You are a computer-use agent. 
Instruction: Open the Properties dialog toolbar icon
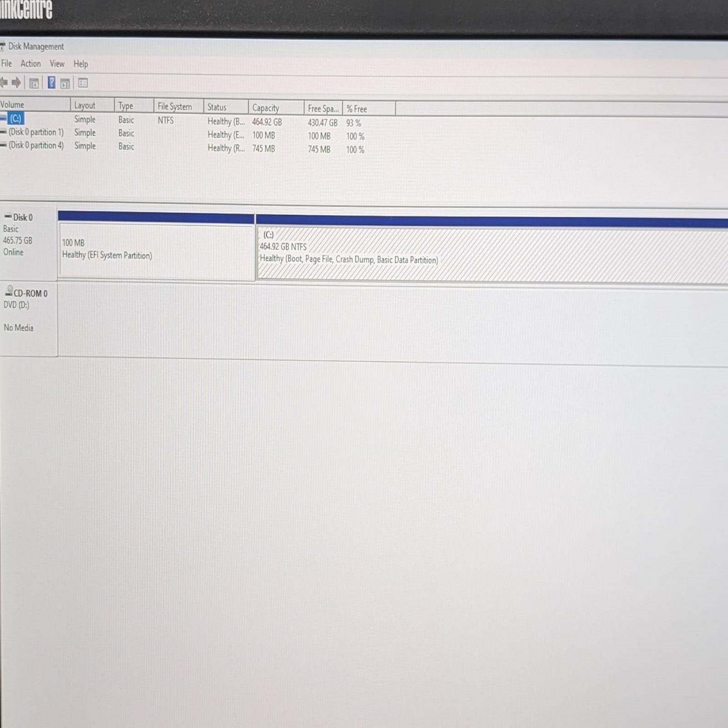point(82,83)
